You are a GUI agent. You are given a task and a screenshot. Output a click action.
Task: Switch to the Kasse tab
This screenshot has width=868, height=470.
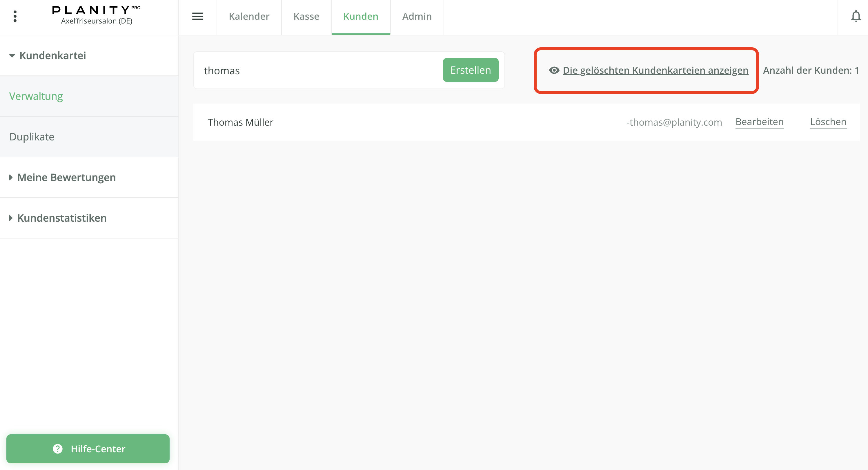click(306, 16)
